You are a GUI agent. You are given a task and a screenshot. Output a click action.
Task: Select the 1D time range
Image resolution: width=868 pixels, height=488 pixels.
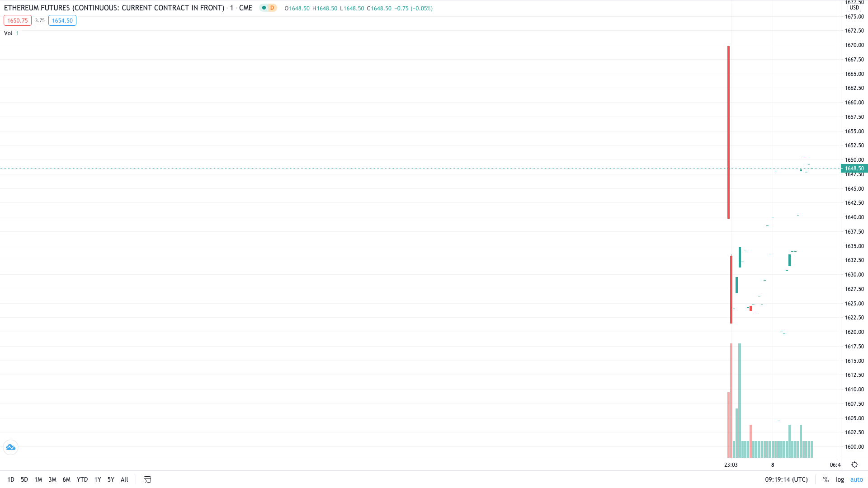tap(11, 479)
